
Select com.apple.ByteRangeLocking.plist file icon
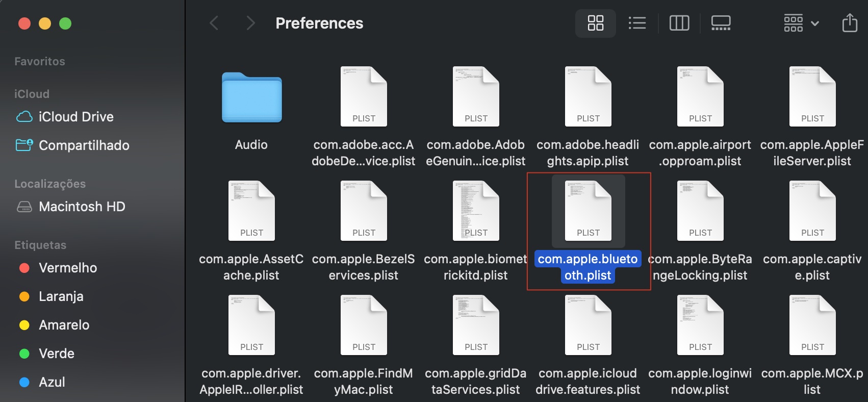700,211
